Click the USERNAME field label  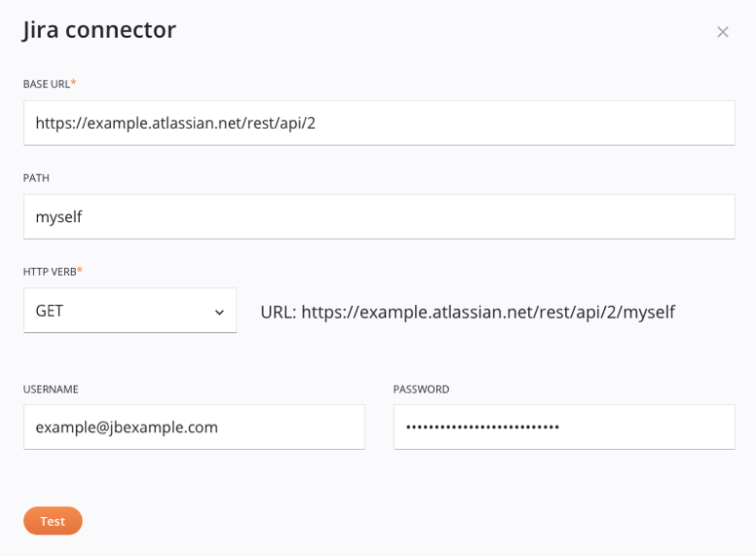click(51, 389)
